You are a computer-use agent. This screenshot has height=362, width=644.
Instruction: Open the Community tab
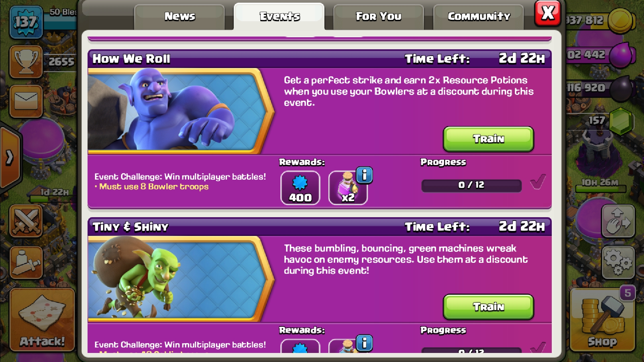(479, 17)
